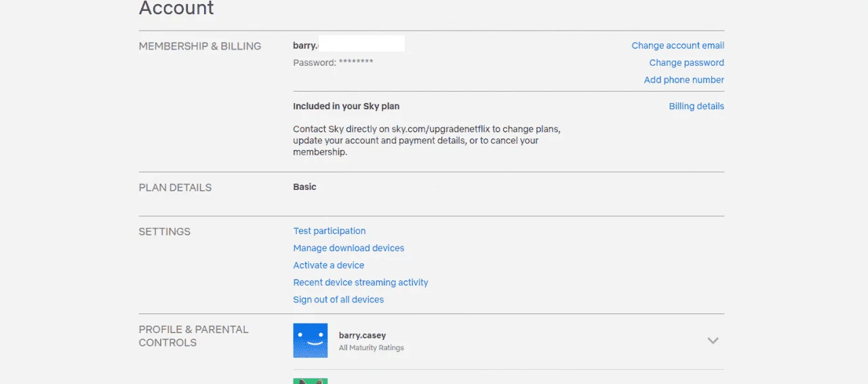The image size is (868, 384).
Task: Choose Sign out of all devices
Action: (x=338, y=299)
